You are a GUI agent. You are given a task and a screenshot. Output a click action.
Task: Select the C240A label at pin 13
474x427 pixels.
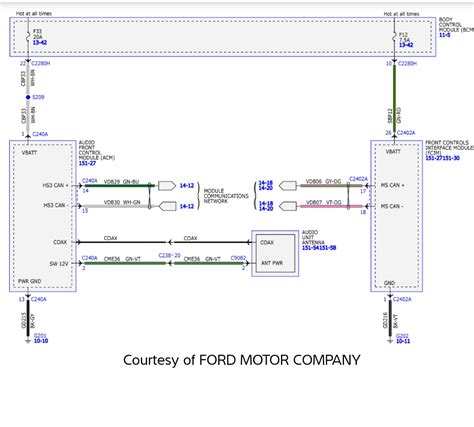(x=39, y=299)
